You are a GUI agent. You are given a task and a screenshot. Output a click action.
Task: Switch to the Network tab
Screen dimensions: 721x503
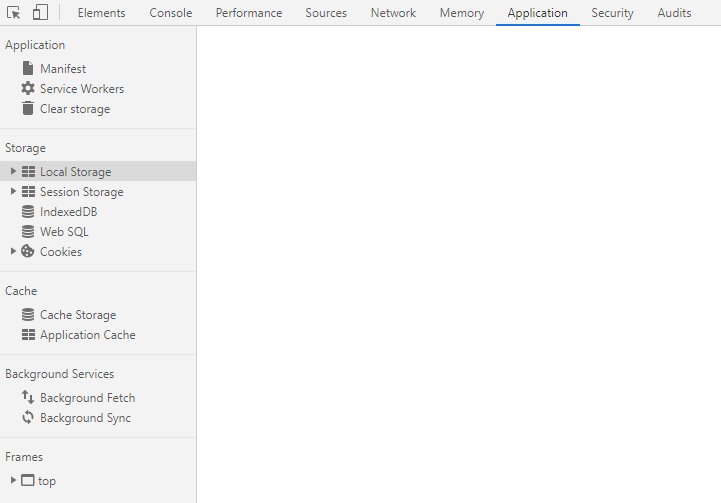[x=393, y=13]
